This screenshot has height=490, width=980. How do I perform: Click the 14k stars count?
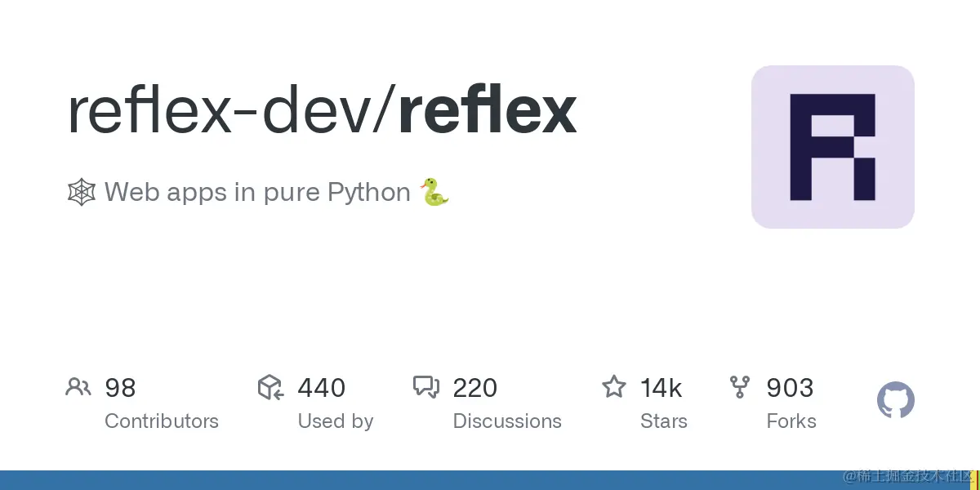click(661, 387)
